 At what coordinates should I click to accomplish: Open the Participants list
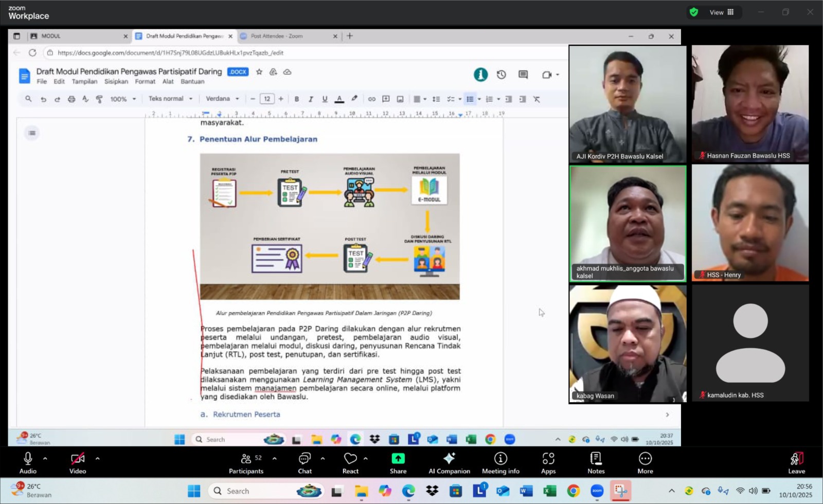click(246, 462)
